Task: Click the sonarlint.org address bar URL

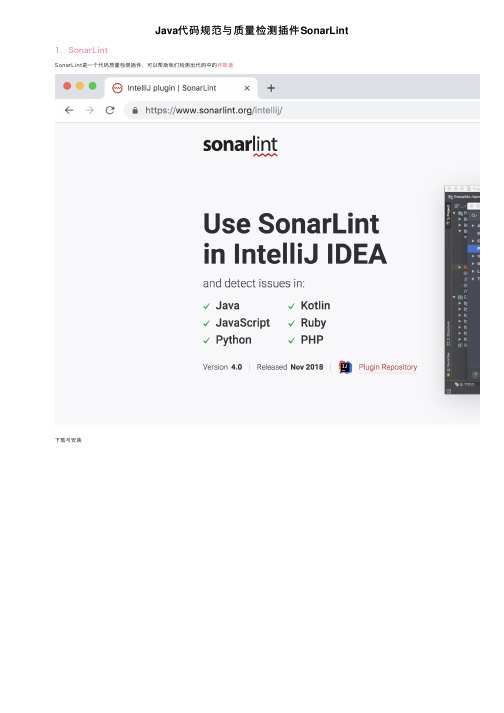Action: 214,110
